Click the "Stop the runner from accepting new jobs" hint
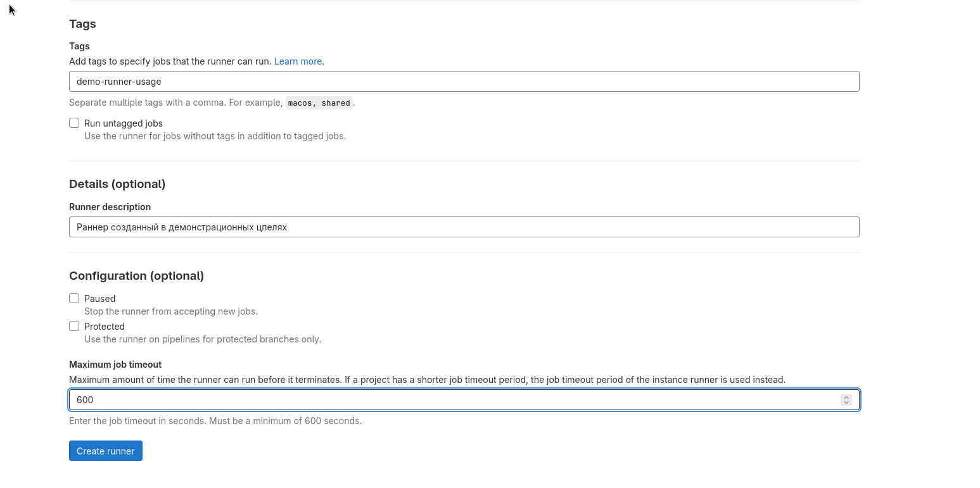This screenshot has width=980, height=488. (171, 311)
